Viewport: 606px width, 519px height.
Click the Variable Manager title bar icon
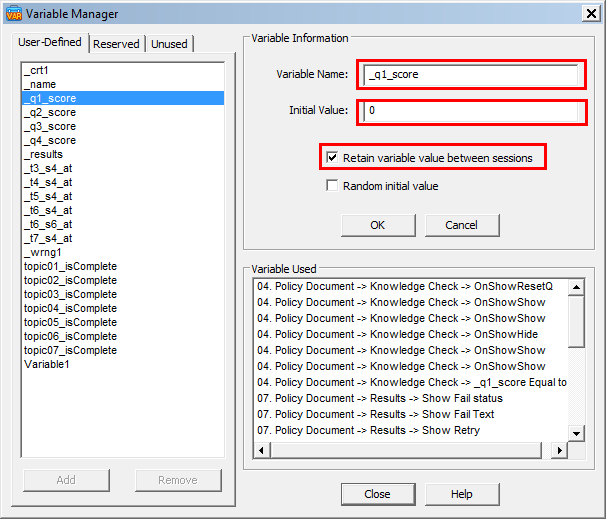pyautogui.click(x=13, y=12)
